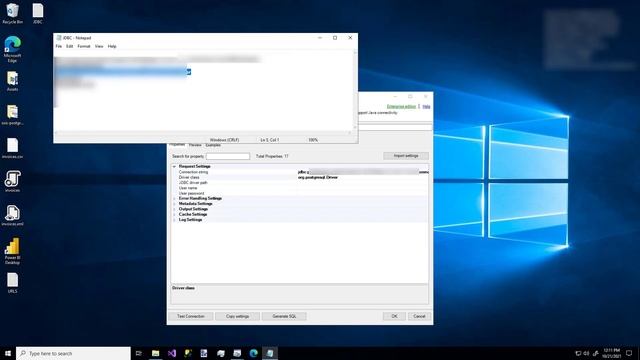Viewport: 640px width, 360px height.
Task: Confirm the dialog with OK
Action: pos(394,316)
